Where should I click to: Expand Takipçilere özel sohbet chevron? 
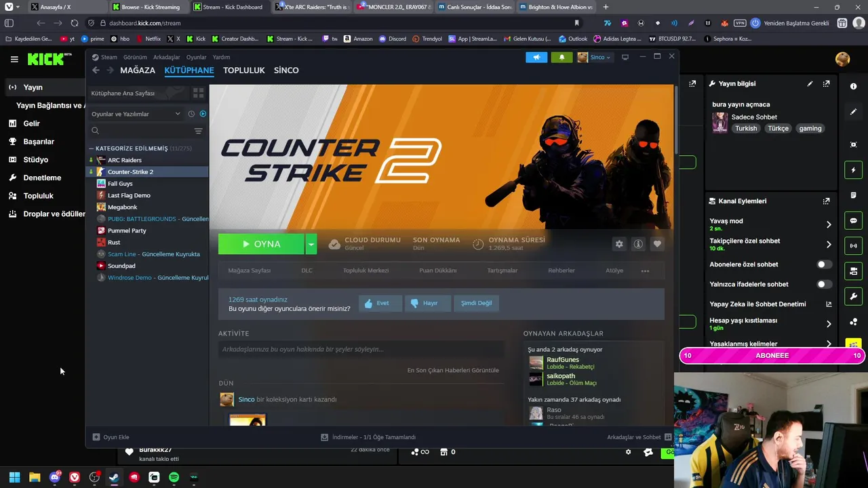pyautogui.click(x=829, y=245)
